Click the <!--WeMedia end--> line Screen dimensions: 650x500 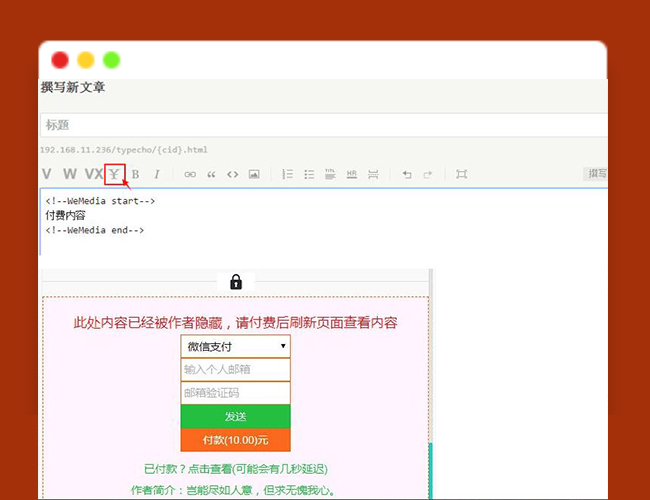[x=95, y=230]
